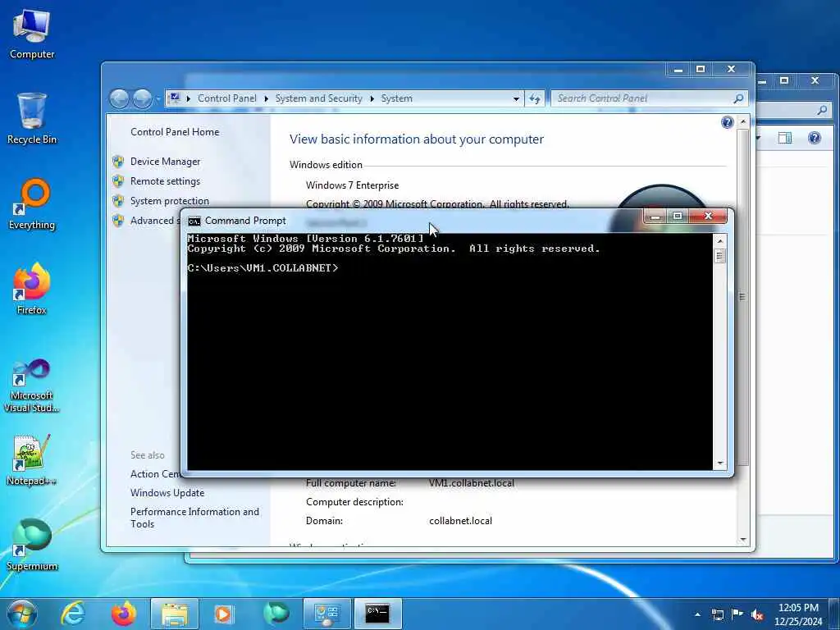
Task: Launch the Everything search shortcut
Action: pos(32,204)
